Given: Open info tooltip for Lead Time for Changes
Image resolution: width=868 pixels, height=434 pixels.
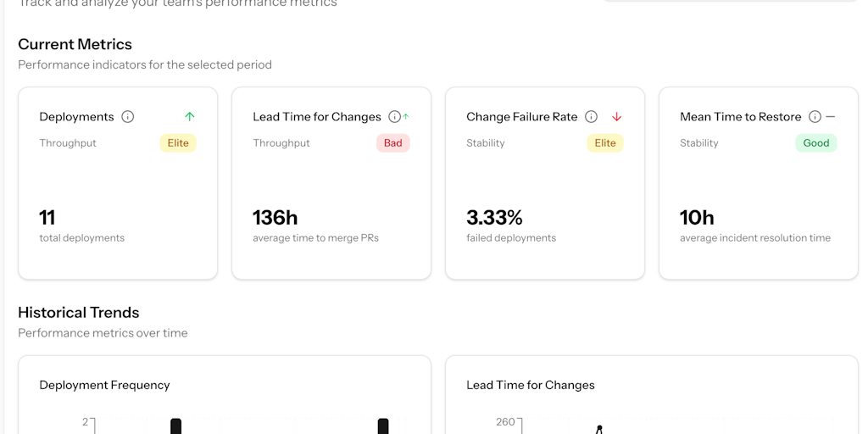Looking at the screenshot, I should coord(394,117).
